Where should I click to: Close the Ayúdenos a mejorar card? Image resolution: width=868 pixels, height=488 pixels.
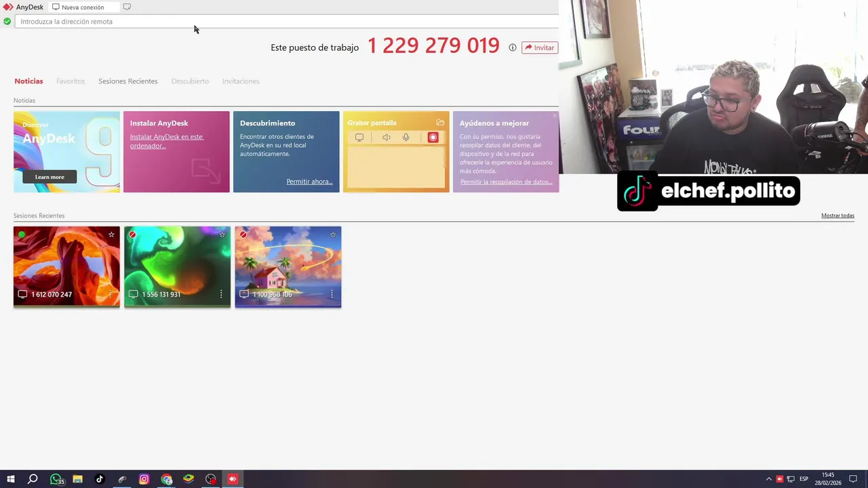(x=555, y=115)
